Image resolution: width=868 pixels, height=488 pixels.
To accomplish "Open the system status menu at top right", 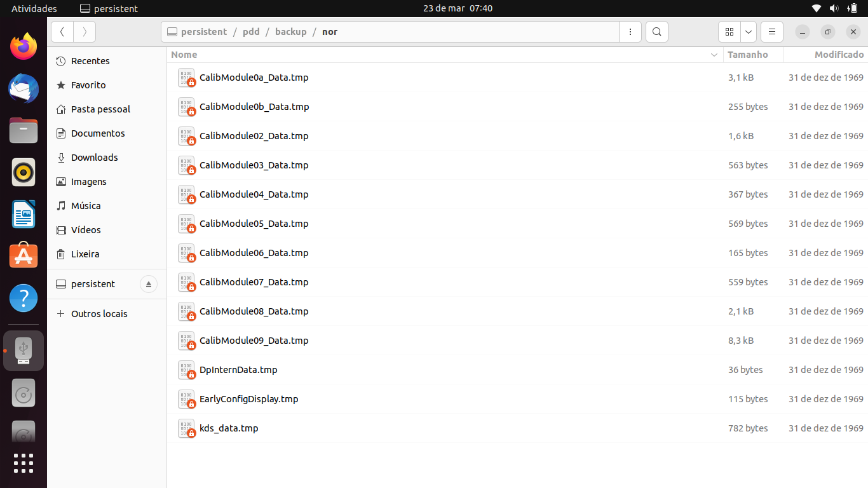I will click(x=834, y=8).
